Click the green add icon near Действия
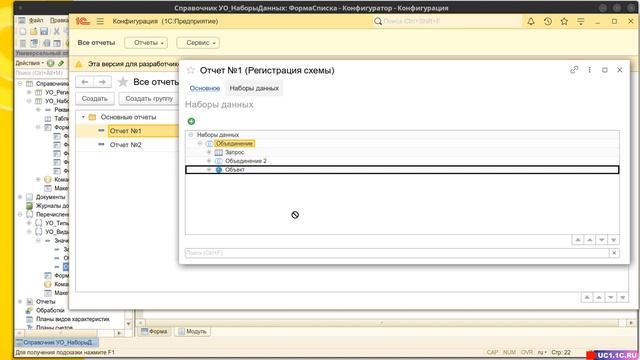 click(51, 63)
